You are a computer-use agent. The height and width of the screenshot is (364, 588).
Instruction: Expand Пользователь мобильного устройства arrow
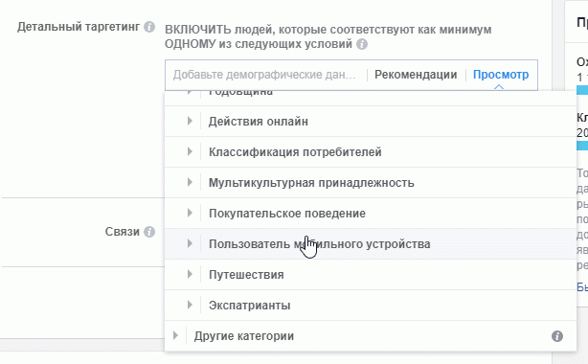(x=190, y=243)
